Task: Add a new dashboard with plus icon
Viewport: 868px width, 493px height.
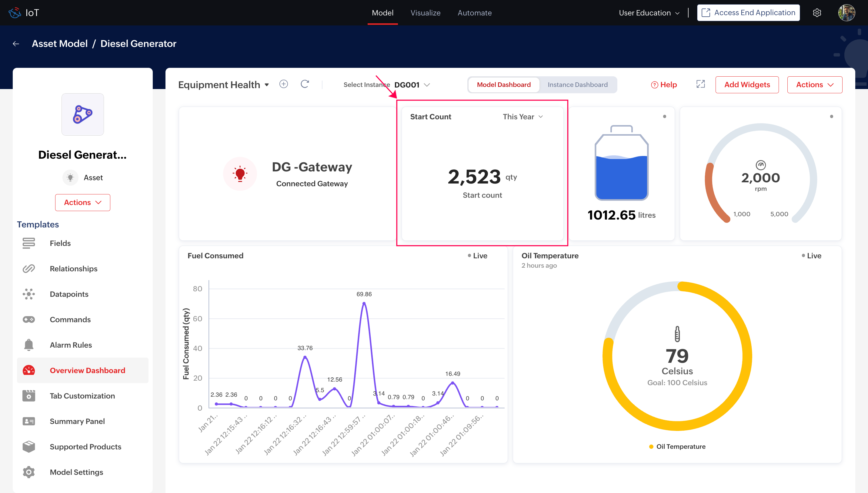Action: pyautogui.click(x=284, y=84)
